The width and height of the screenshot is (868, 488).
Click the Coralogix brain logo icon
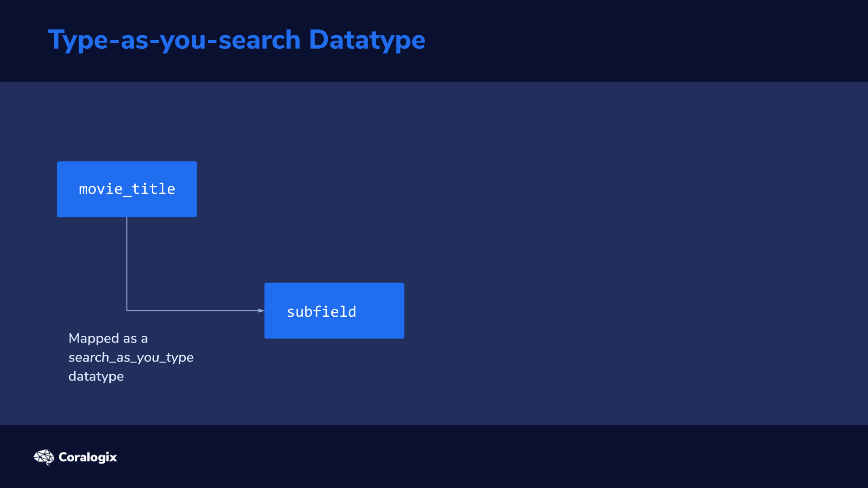44,457
